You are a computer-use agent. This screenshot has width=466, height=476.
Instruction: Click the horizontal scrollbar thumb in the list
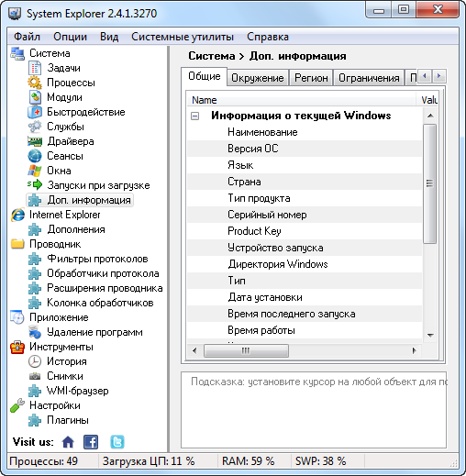(x=246, y=350)
